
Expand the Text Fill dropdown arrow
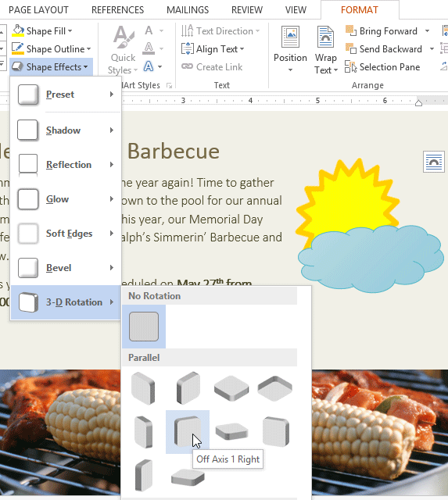tap(162, 31)
